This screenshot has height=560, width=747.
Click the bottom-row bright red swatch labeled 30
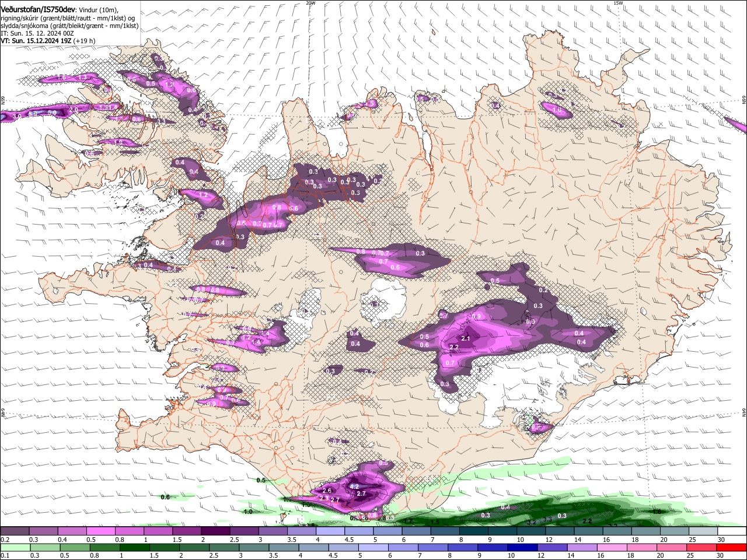pyautogui.click(x=732, y=547)
